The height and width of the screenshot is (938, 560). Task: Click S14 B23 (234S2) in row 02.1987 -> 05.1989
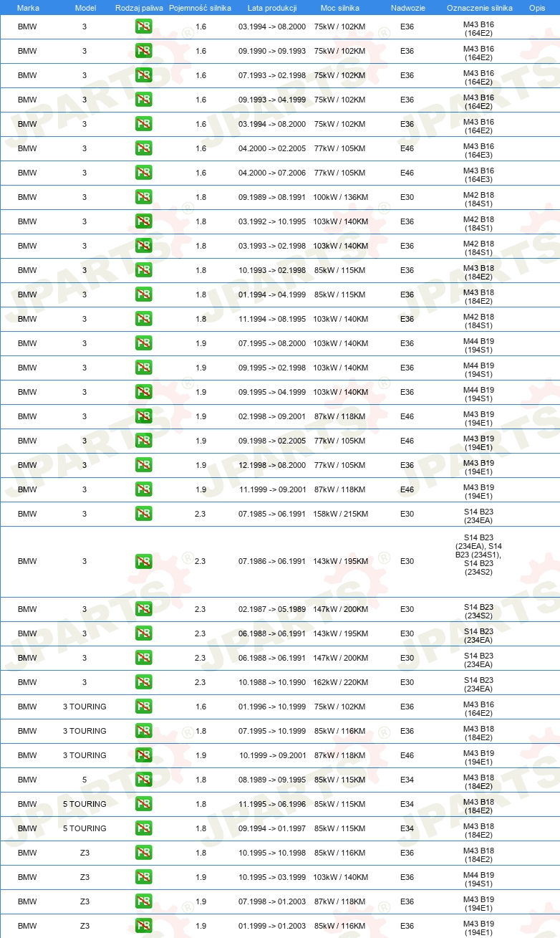click(x=478, y=611)
